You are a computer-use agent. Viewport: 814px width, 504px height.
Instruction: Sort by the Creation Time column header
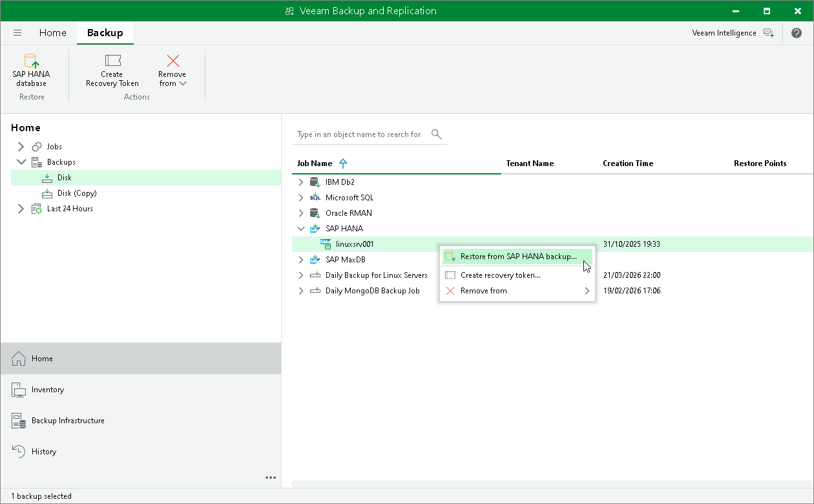(x=628, y=163)
